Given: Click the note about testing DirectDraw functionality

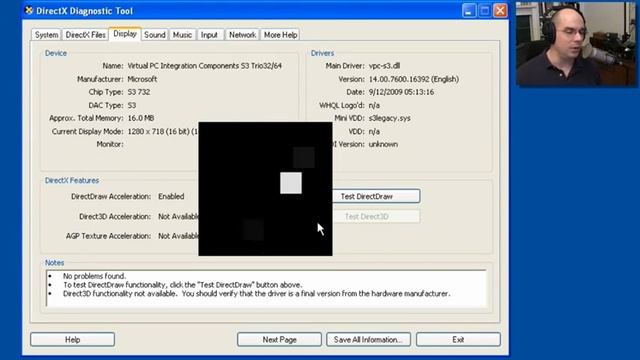Looking at the screenshot, I should 182,285.
